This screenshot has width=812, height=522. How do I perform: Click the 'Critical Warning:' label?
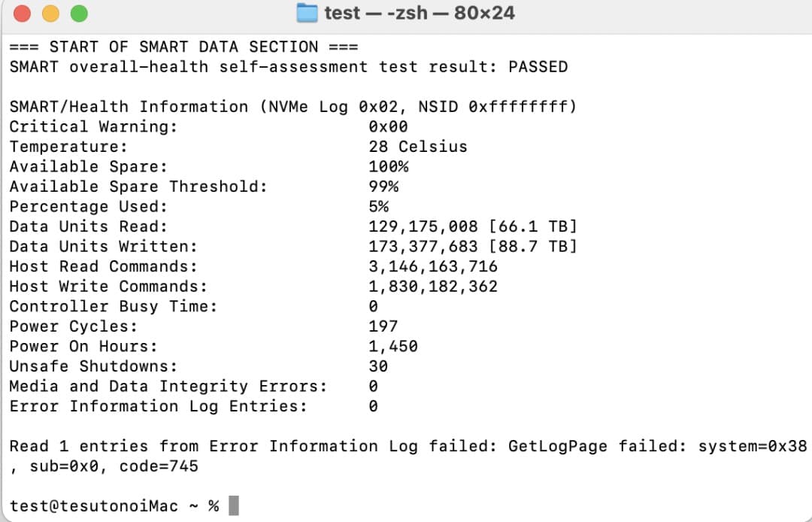93,126
